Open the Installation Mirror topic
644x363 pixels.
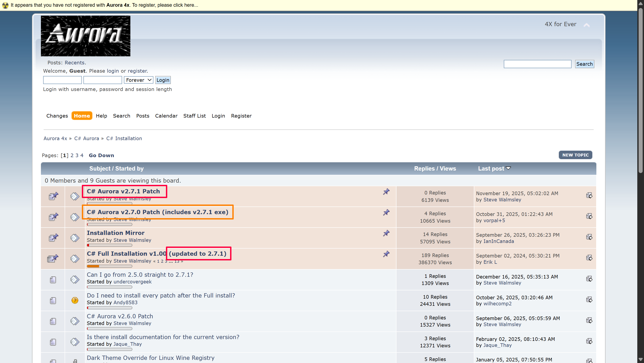tap(116, 233)
